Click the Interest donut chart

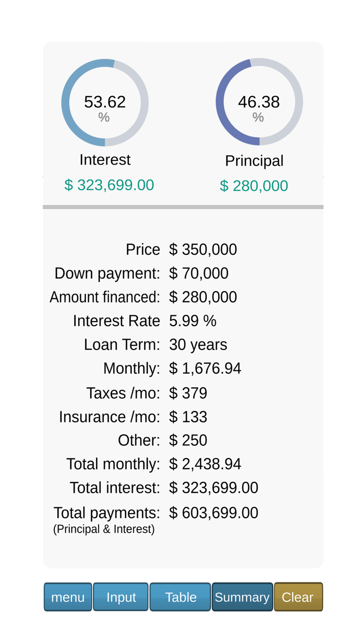tap(105, 102)
